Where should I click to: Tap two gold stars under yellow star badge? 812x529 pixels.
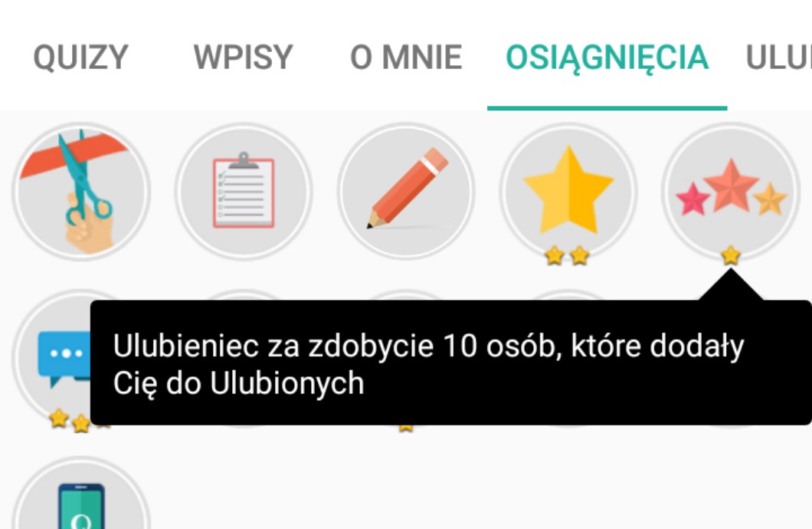[x=567, y=255]
